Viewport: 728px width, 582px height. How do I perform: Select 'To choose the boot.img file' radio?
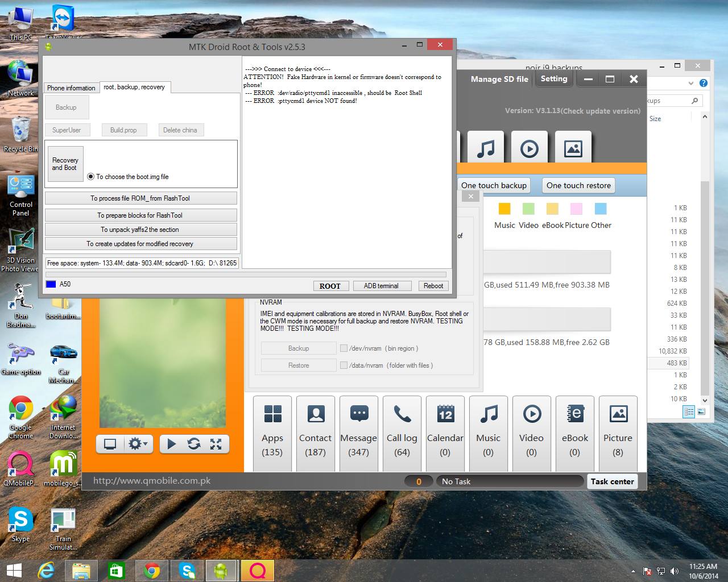(x=90, y=177)
